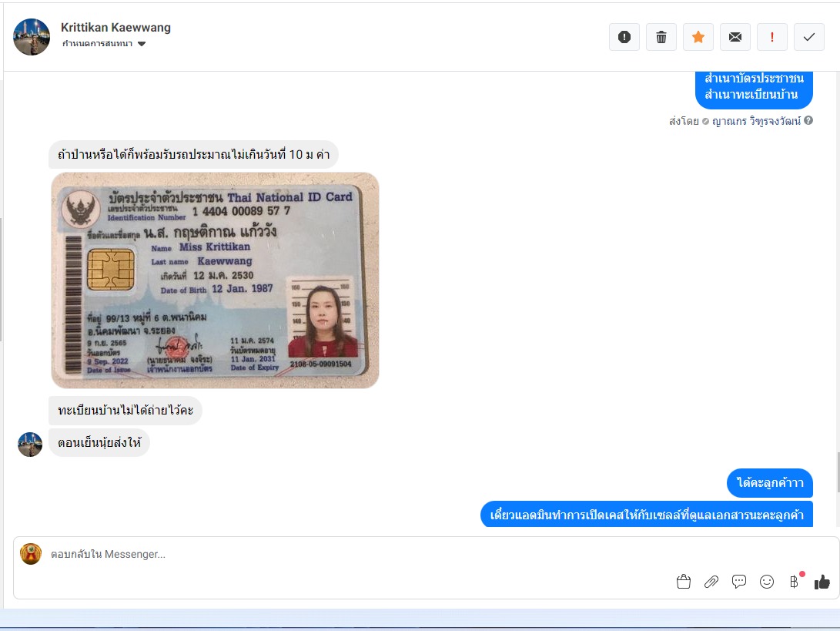Click the message ทะเบียนบ้านไม่ได้ถ่ายไว้คะ

125,411
